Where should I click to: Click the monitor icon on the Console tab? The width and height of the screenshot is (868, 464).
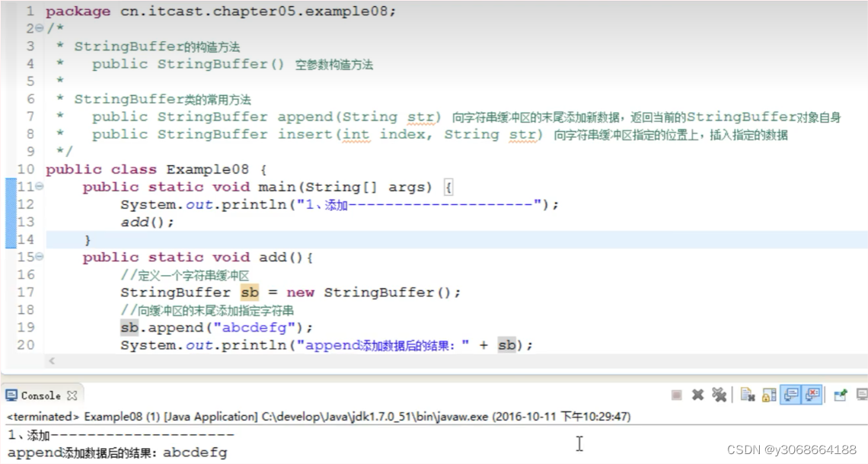click(x=11, y=395)
